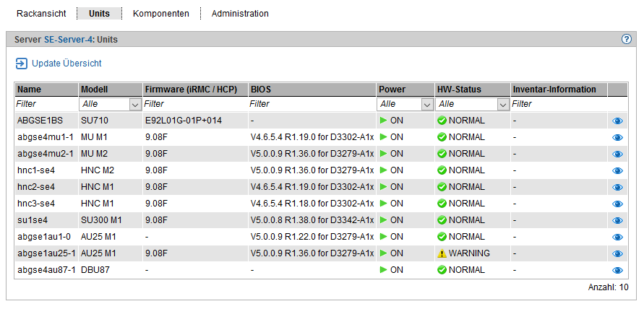Click the Update Übersicht arrow icon
Viewport: 644px width, 309px height.
[x=21, y=64]
